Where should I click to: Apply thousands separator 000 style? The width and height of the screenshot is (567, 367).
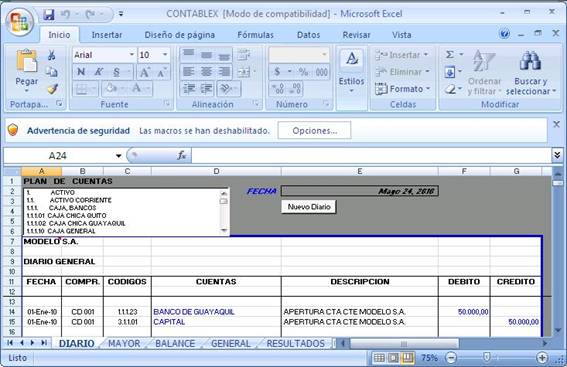coord(321,72)
